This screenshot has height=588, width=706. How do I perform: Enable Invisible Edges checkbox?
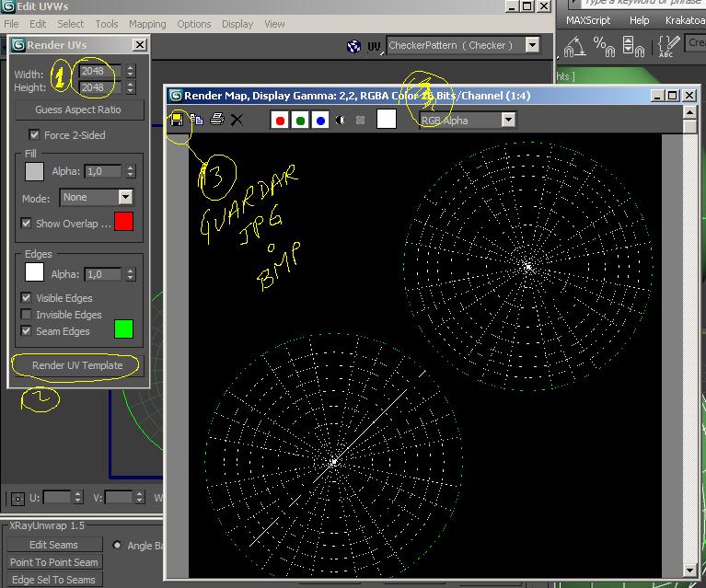pyautogui.click(x=26, y=315)
